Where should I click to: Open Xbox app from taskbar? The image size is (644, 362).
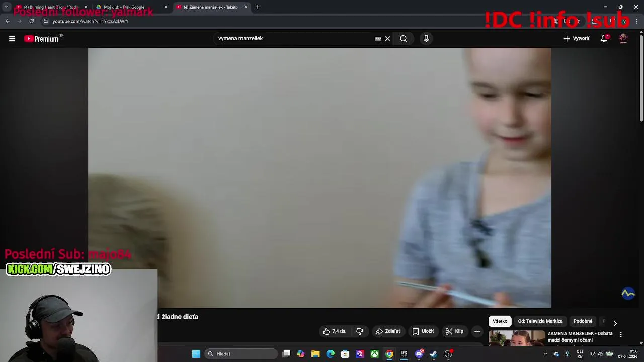click(375, 354)
